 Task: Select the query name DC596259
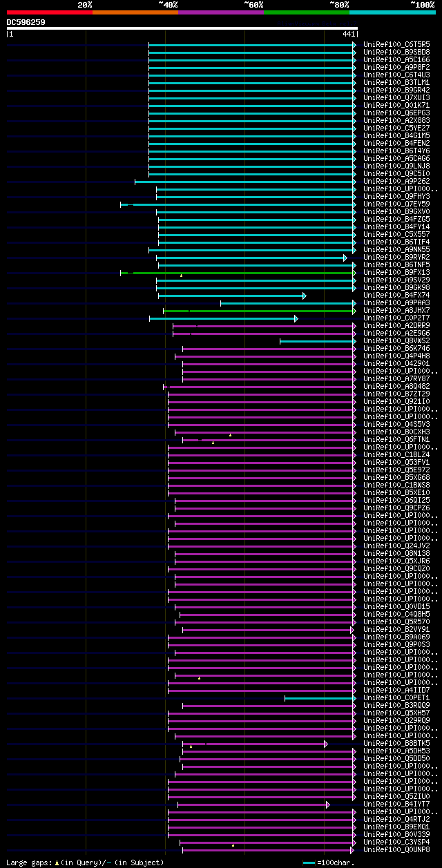26,22
